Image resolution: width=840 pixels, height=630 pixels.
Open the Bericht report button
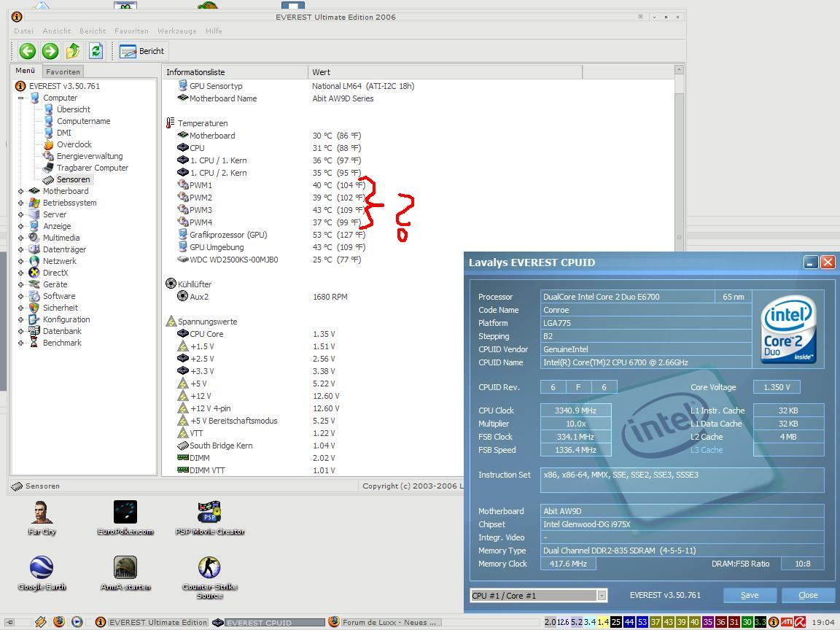click(x=142, y=51)
